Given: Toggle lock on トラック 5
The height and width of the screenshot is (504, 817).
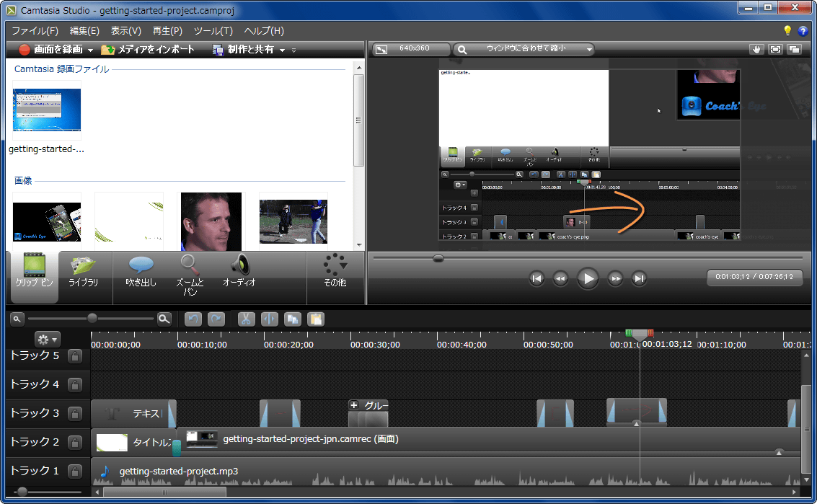Looking at the screenshot, I should pyautogui.click(x=75, y=356).
